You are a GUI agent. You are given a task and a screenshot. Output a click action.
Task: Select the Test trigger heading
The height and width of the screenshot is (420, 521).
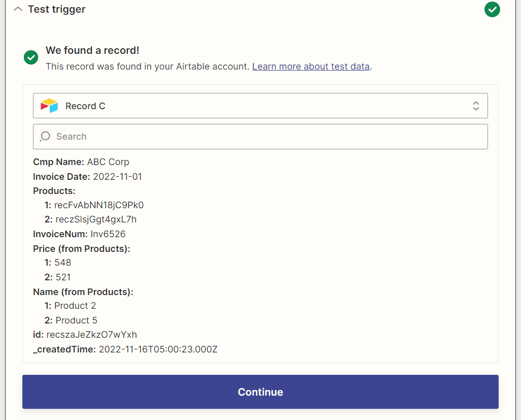[56, 9]
